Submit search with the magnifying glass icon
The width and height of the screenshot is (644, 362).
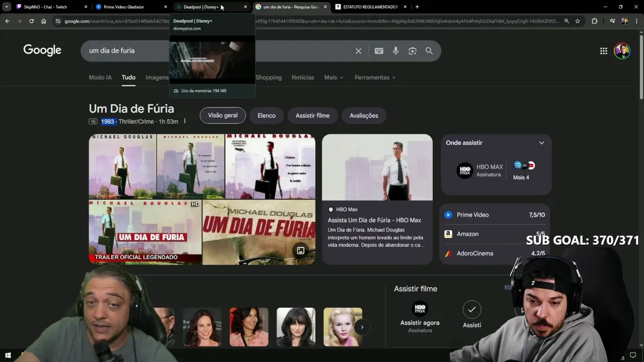pyautogui.click(x=429, y=51)
